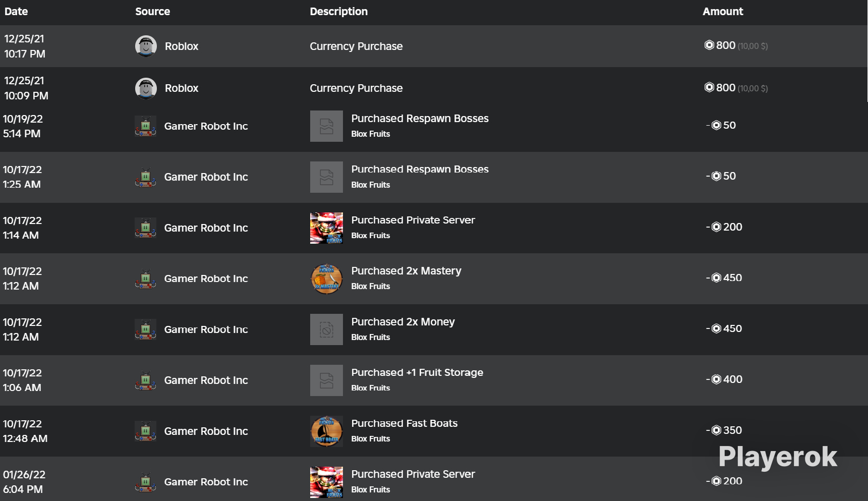Click Gamer Robot Inc icon in the 01/26/22 row
The height and width of the screenshot is (501, 868).
click(x=145, y=482)
